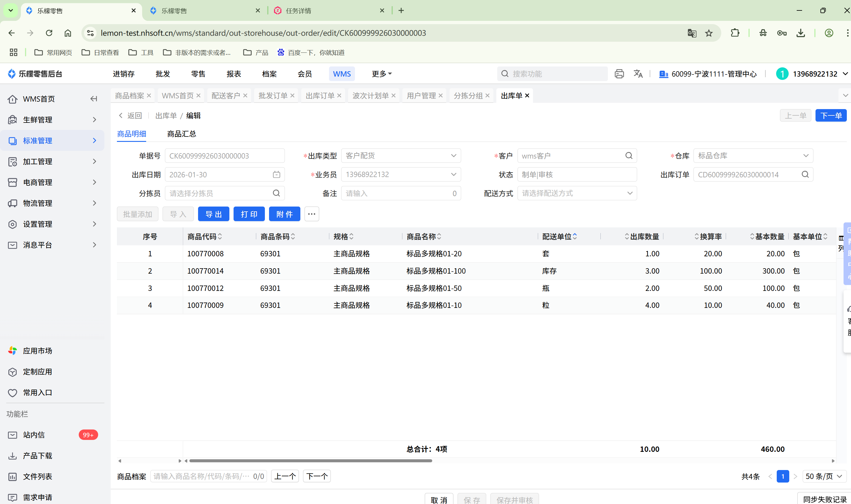Sort the table by 商品代码 column
The width and height of the screenshot is (851, 504).
pos(220,236)
